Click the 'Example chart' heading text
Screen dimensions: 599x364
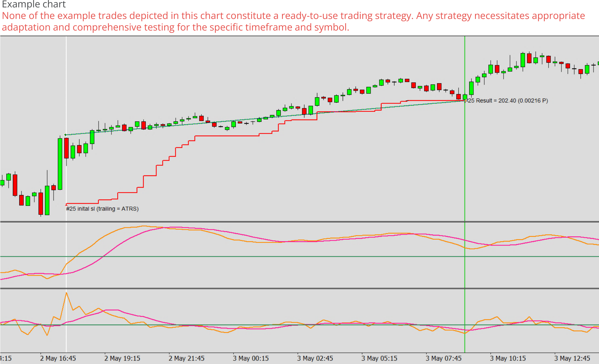34,4
